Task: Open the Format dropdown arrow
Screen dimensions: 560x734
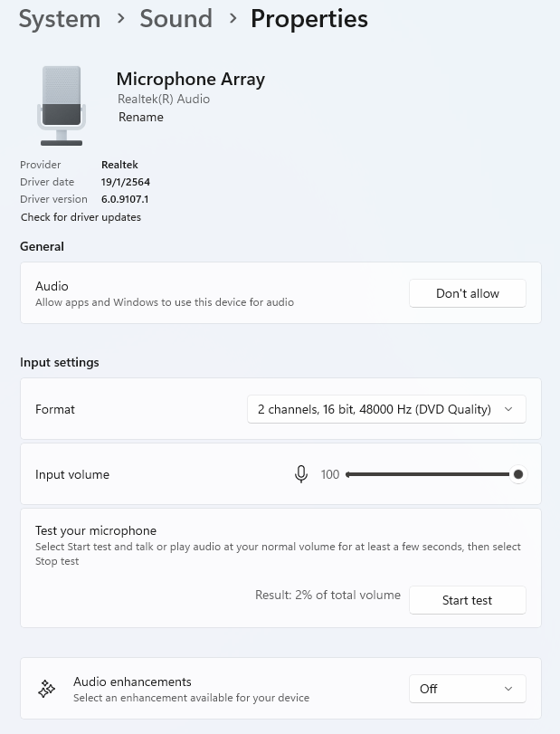Action: click(508, 409)
